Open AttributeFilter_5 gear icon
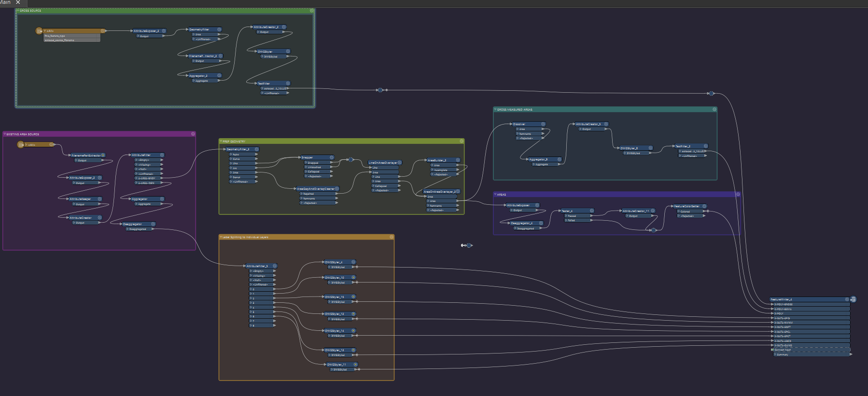Image resolution: width=868 pixels, height=396 pixels. [x=275, y=266]
